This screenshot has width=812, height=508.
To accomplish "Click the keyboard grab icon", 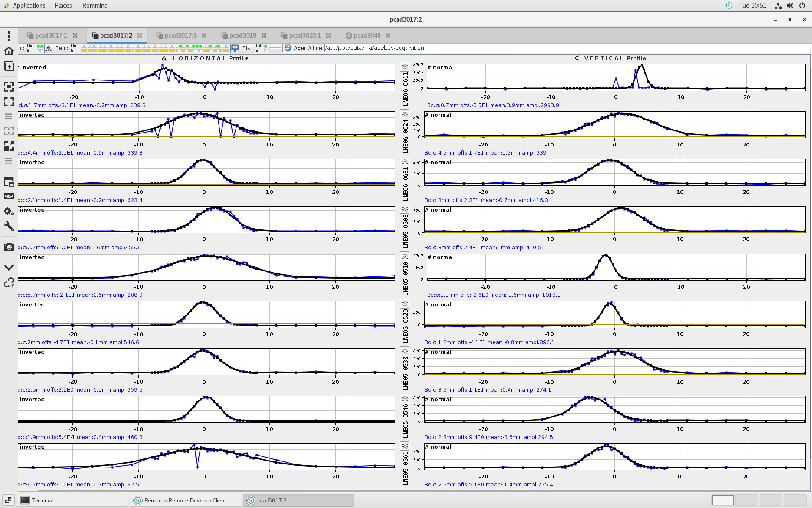I will tap(8, 196).
